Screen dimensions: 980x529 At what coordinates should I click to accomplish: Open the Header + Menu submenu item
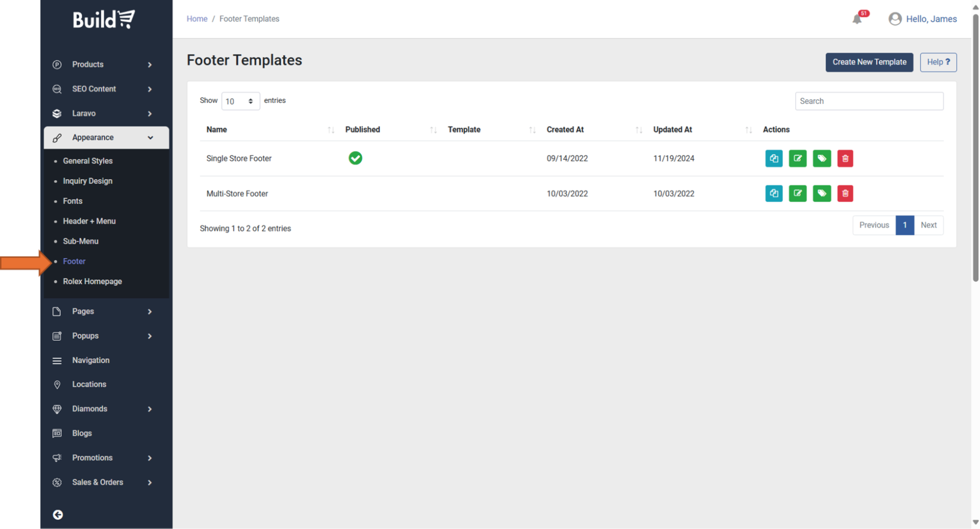click(x=89, y=221)
